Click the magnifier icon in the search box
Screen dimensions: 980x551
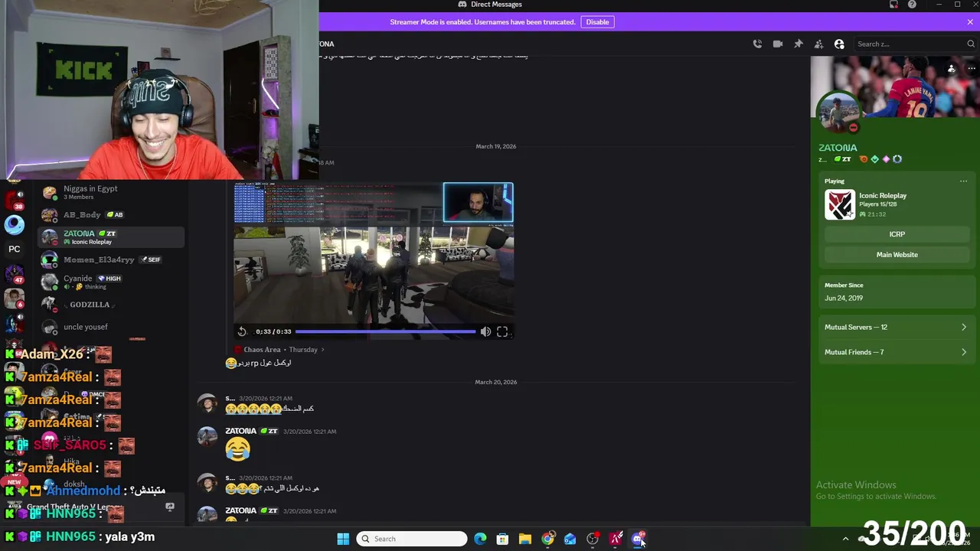click(x=971, y=44)
